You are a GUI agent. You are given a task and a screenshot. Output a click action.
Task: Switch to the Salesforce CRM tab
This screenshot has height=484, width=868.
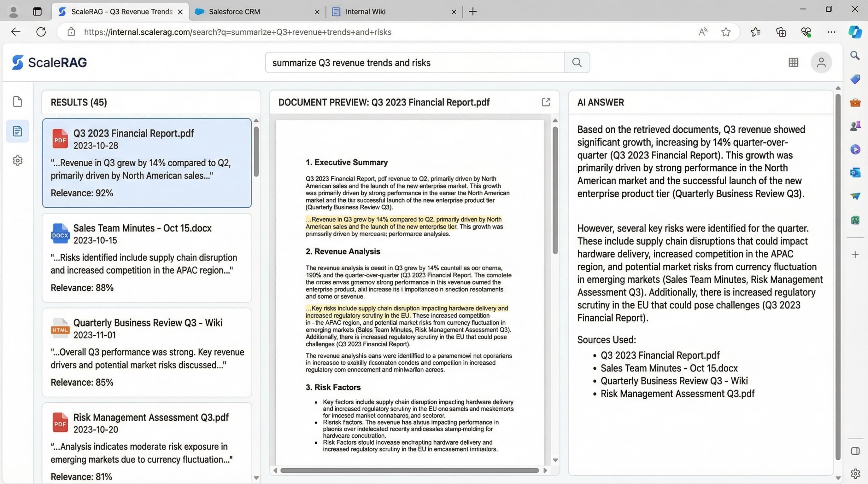(257, 12)
